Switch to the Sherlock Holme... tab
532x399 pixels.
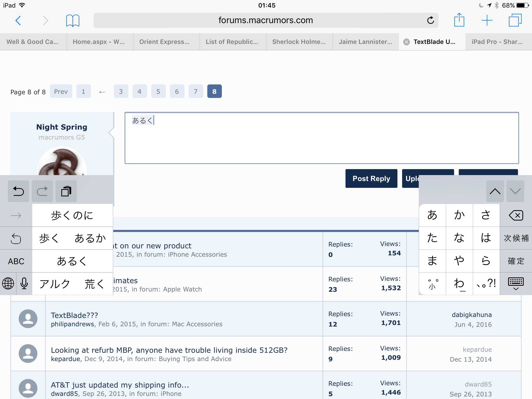[299, 42]
